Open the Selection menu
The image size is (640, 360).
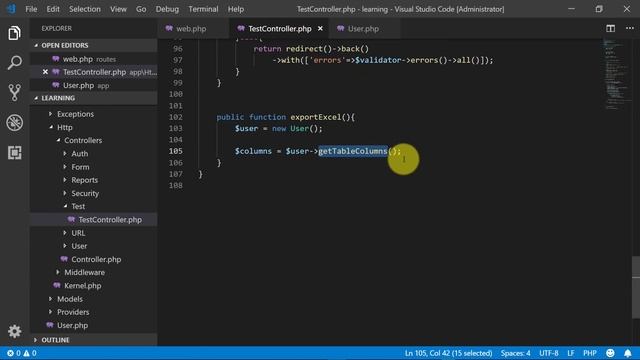(84, 9)
